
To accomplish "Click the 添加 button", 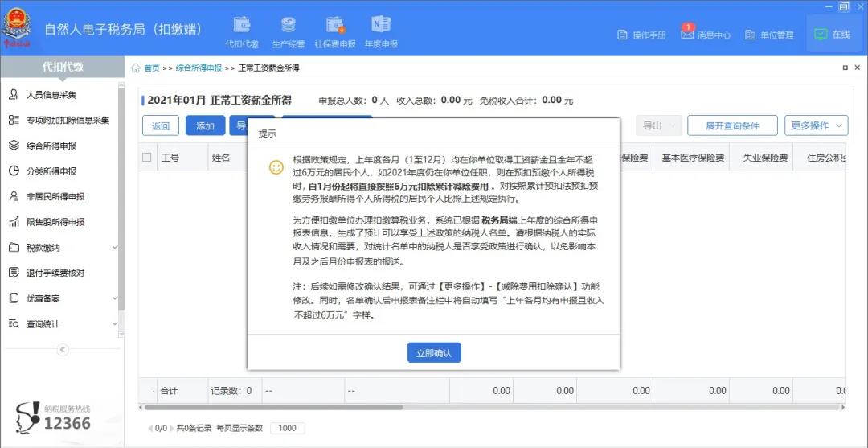I will [206, 125].
